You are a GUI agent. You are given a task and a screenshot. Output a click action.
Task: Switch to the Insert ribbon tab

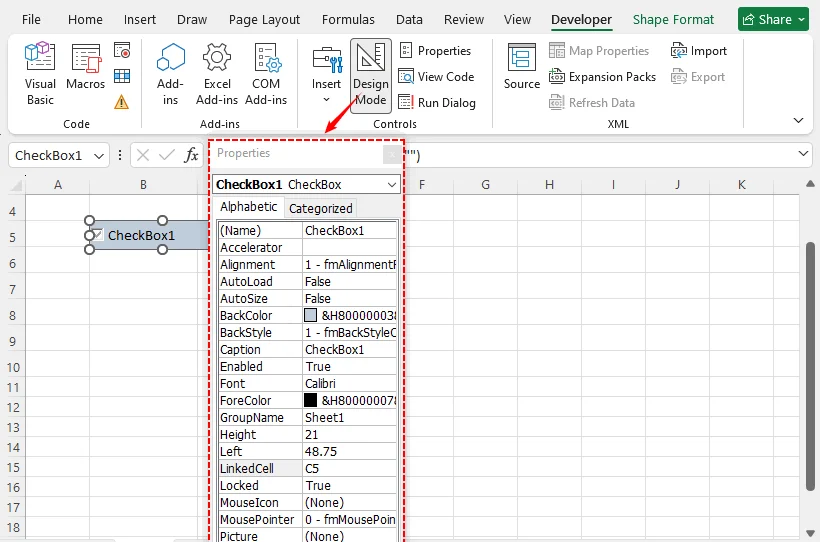140,20
